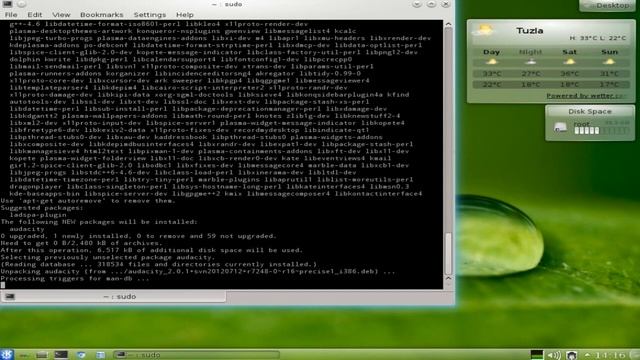Open the 'Powered by' weather provider link
The image size is (640, 360).
coord(586,96)
